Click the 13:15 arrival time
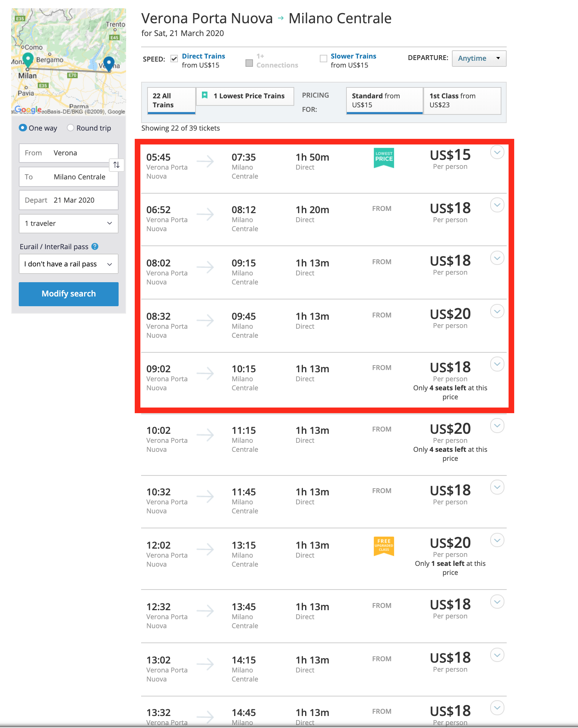The height and width of the screenshot is (728, 578). point(244,545)
